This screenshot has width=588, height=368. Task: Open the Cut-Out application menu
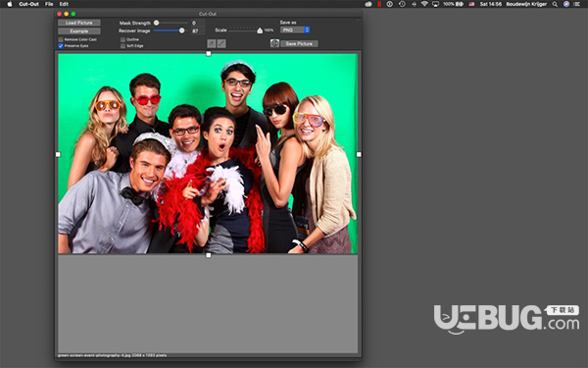(x=28, y=4)
